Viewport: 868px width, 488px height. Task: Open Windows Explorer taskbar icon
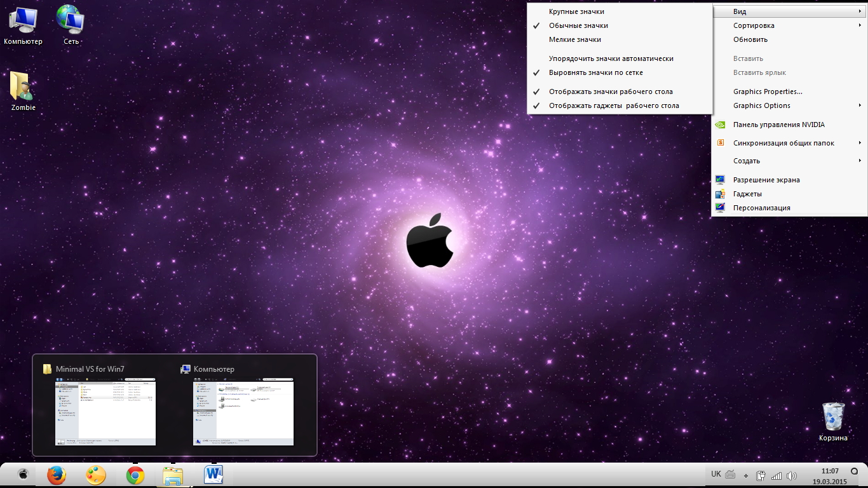coord(173,475)
